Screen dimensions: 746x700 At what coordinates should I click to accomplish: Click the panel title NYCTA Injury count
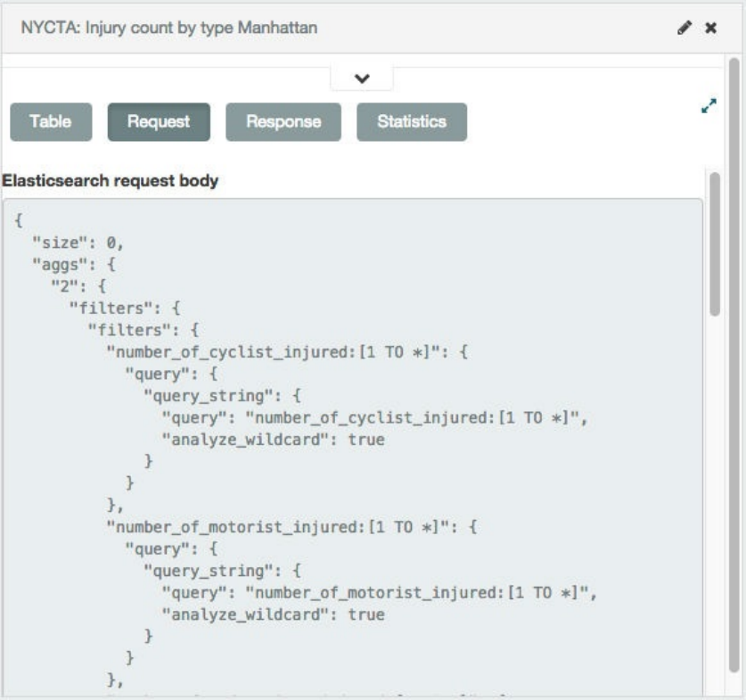click(x=169, y=29)
